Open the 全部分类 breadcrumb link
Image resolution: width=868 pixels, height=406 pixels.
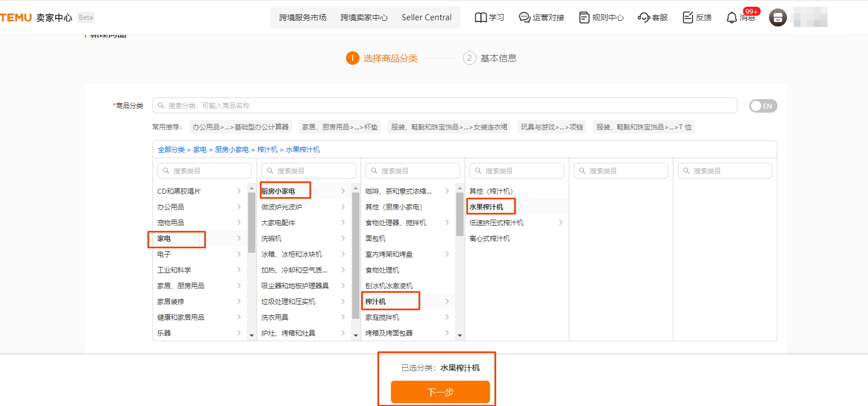[170, 149]
